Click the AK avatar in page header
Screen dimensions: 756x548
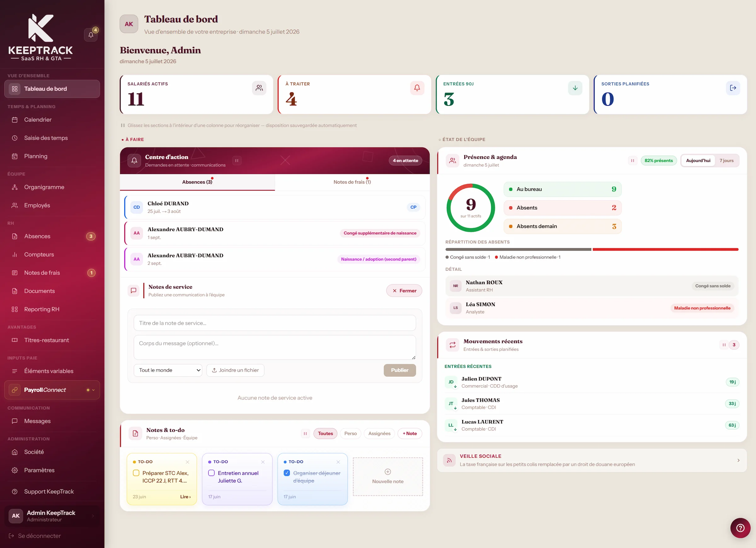tap(129, 24)
